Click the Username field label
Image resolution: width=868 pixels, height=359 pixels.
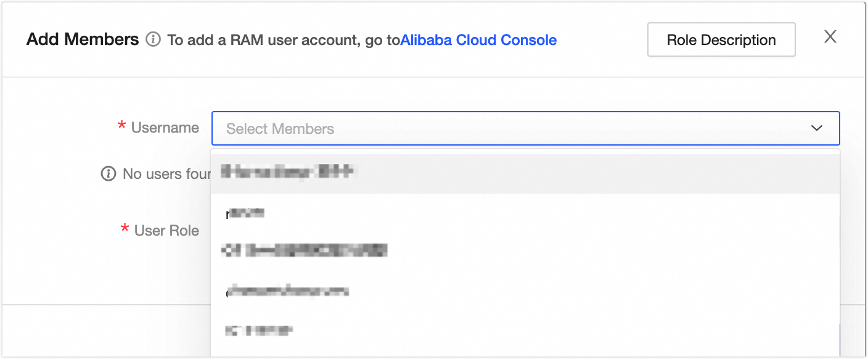pos(165,128)
